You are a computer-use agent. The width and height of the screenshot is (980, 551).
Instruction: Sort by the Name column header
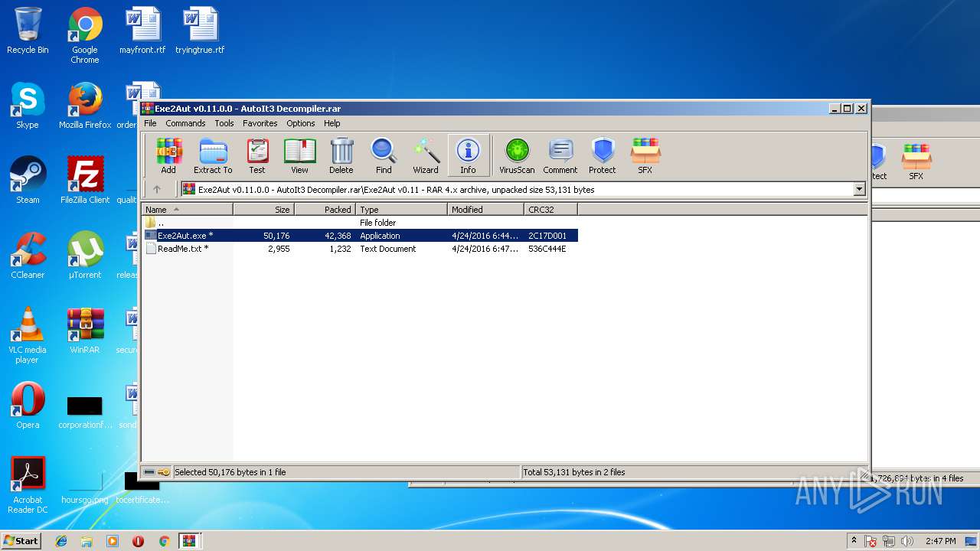[188, 209]
